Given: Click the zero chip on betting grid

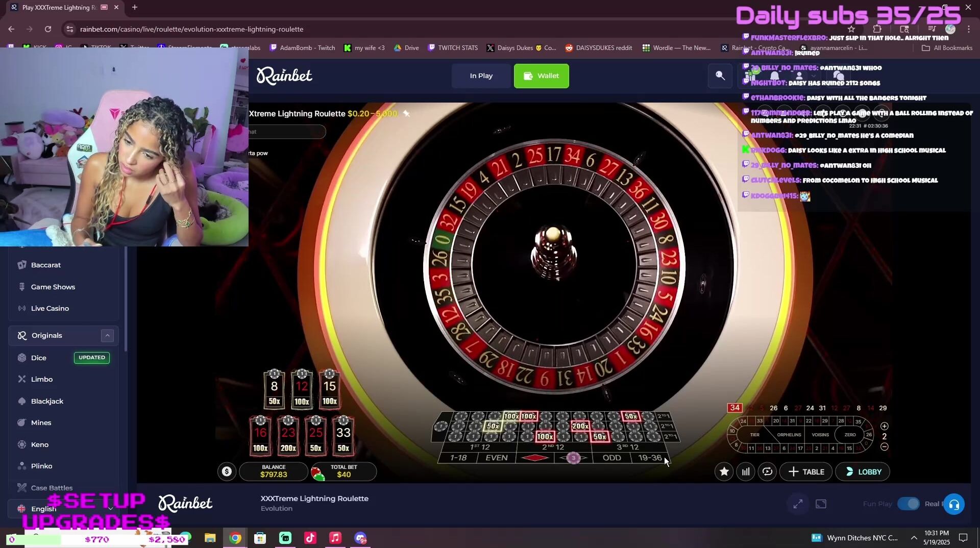Looking at the screenshot, I should (440, 427).
